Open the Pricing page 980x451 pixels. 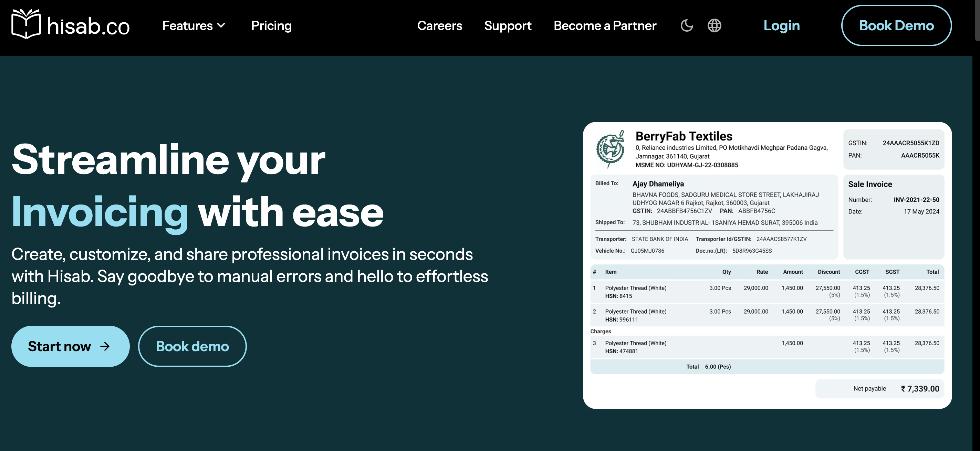click(271, 25)
